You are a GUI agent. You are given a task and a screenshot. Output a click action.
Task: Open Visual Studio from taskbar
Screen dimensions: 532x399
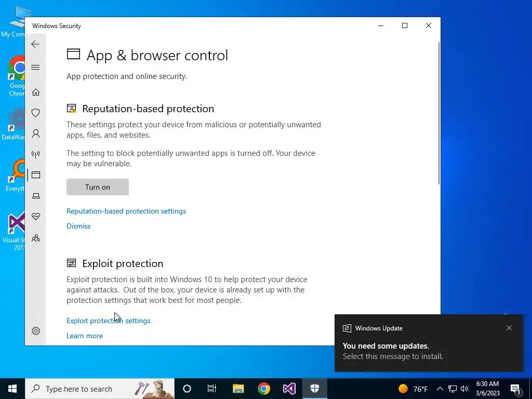[289, 389]
